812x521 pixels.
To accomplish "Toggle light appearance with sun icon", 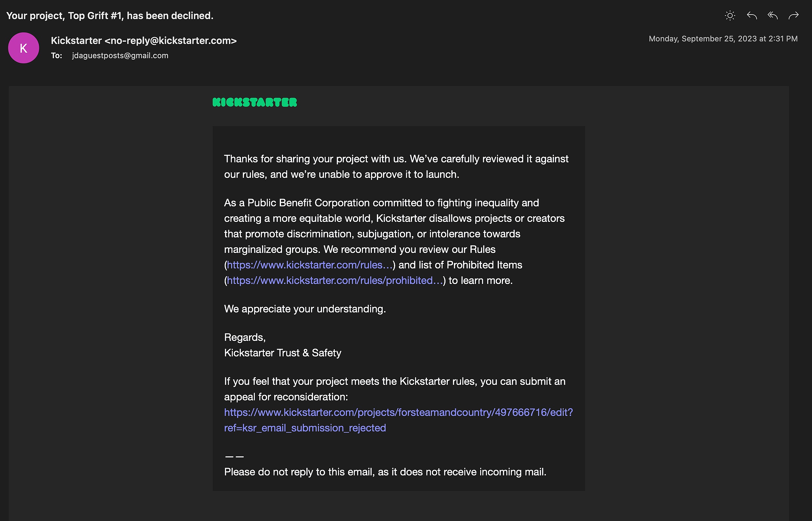I will click(x=730, y=16).
